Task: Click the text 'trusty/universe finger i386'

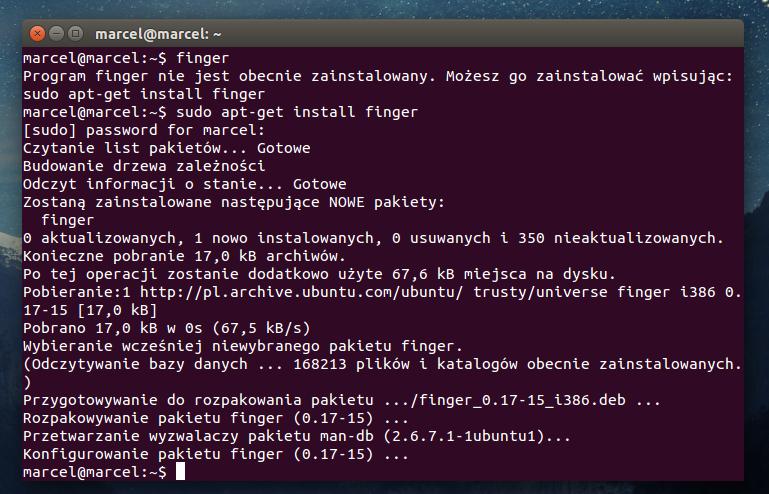Action: pyautogui.click(x=594, y=292)
